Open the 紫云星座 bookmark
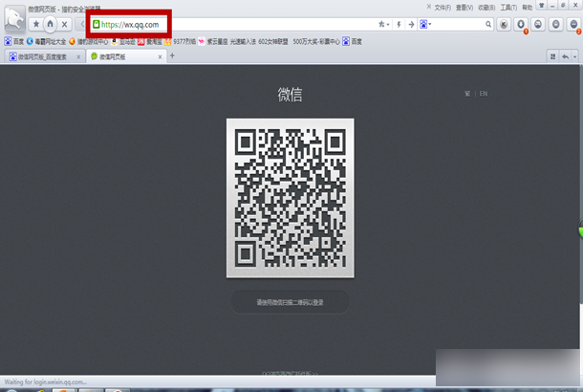 [x=213, y=42]
